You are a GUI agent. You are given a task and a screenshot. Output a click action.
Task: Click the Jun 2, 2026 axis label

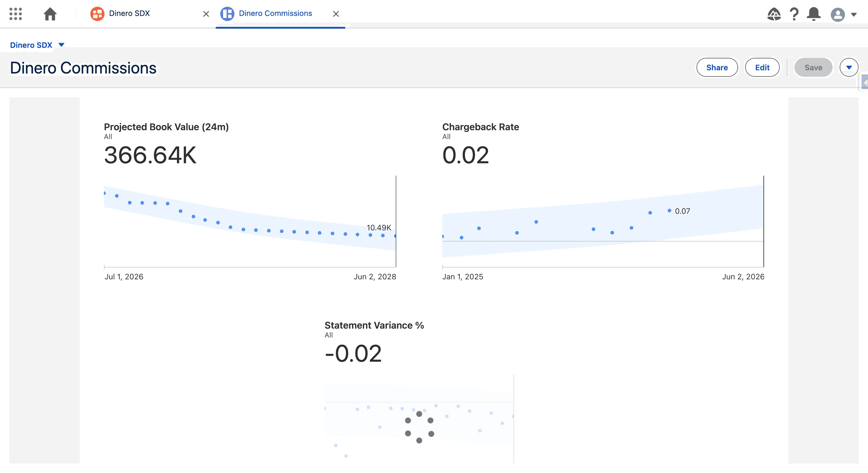coord(743,277)
